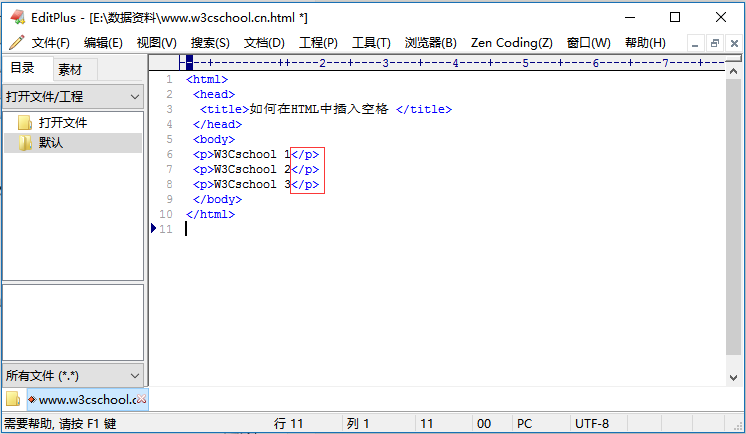Switch to the 目录 side panel tab
Screen dimensions: 746x434
22,69
